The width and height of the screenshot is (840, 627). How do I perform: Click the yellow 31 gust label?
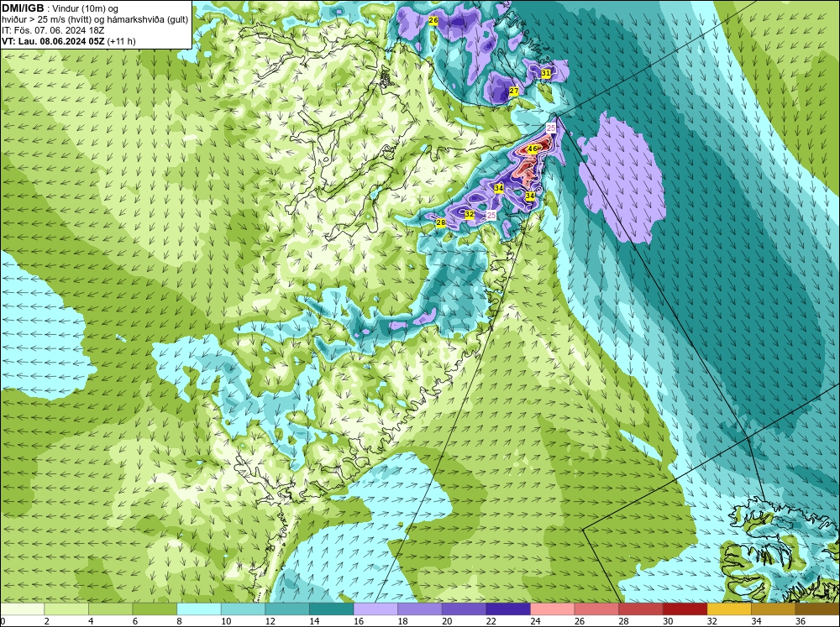(x=546, y=73)
